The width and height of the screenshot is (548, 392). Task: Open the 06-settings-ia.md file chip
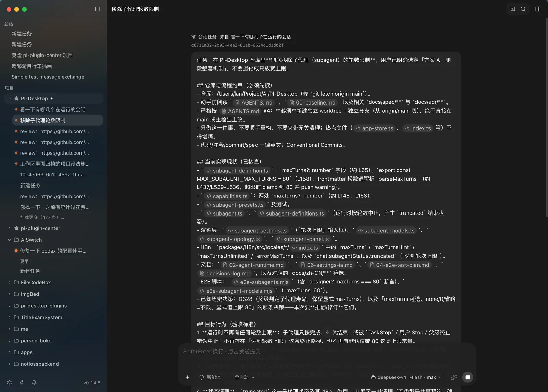click(327, 265)
